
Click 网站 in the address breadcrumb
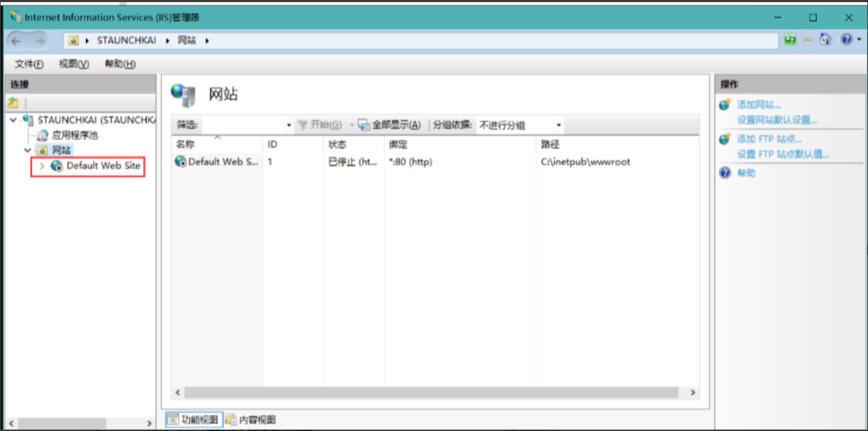click(x=187, y=41)
